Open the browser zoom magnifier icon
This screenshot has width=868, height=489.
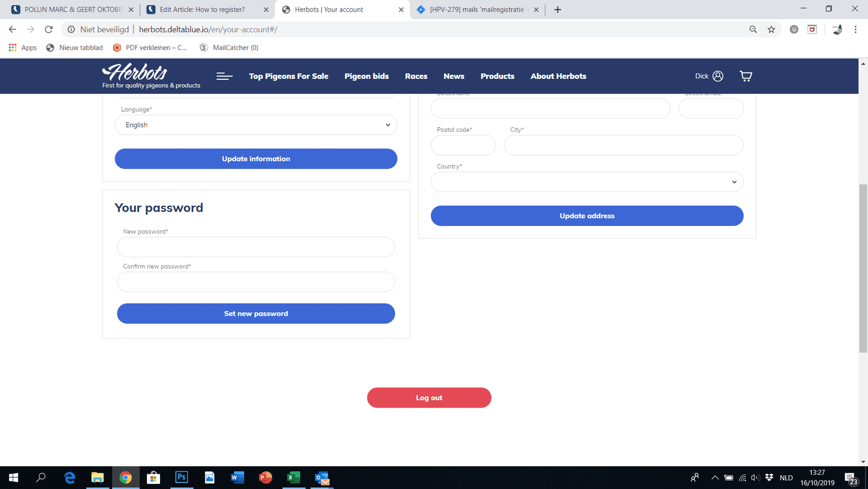[753, 29]
